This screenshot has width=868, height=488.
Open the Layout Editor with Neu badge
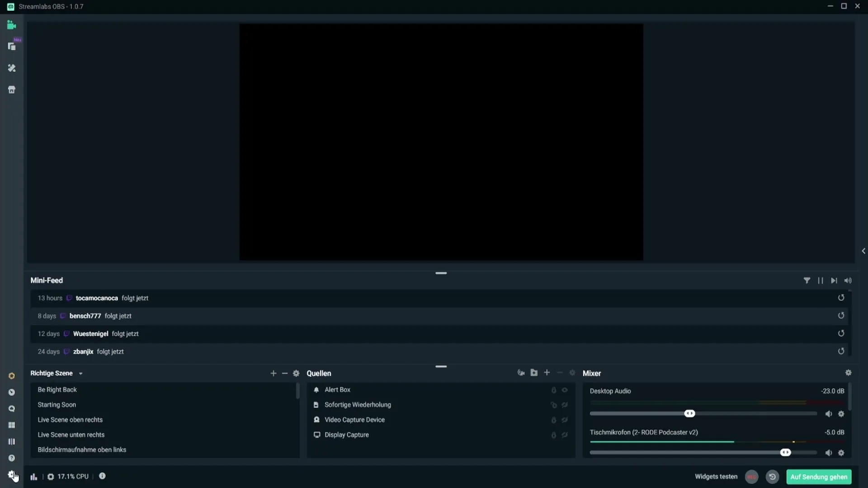(x=12, y=47)
